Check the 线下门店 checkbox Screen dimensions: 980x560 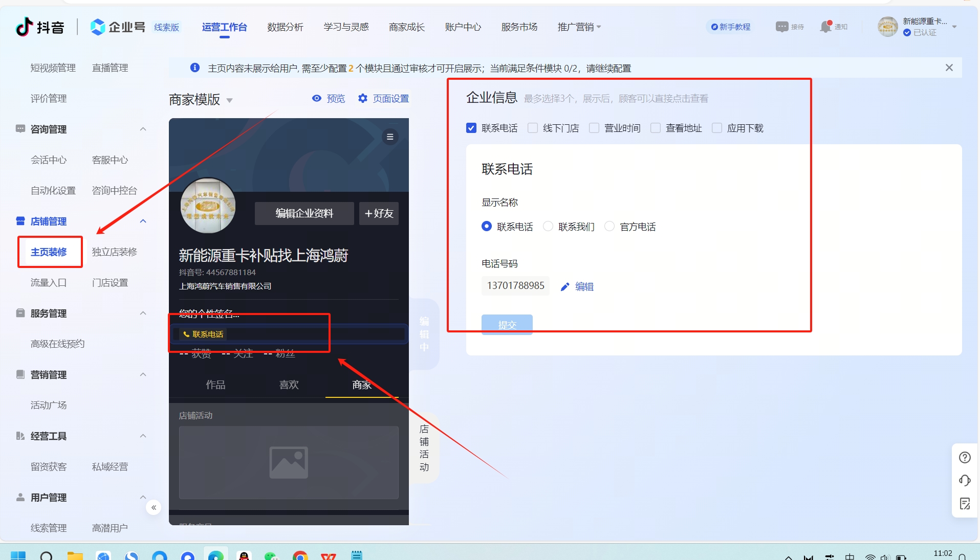[x=533, y=128]
